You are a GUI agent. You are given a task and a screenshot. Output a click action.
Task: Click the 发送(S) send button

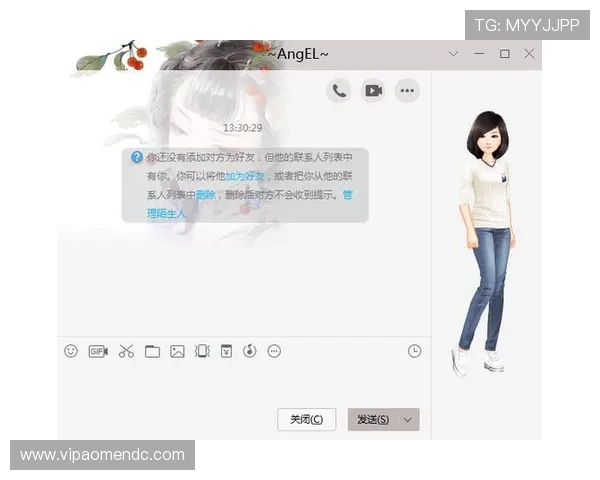pyautogui.click(x=373, y=420)
